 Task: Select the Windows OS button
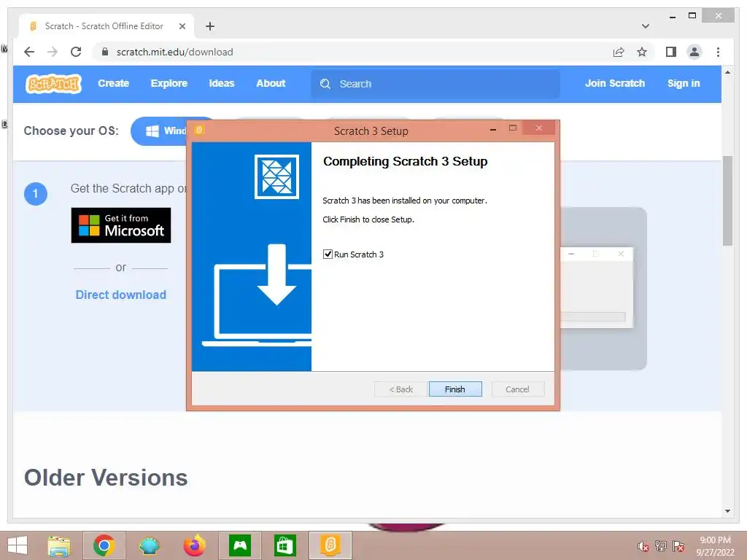[x=160, y=131]
